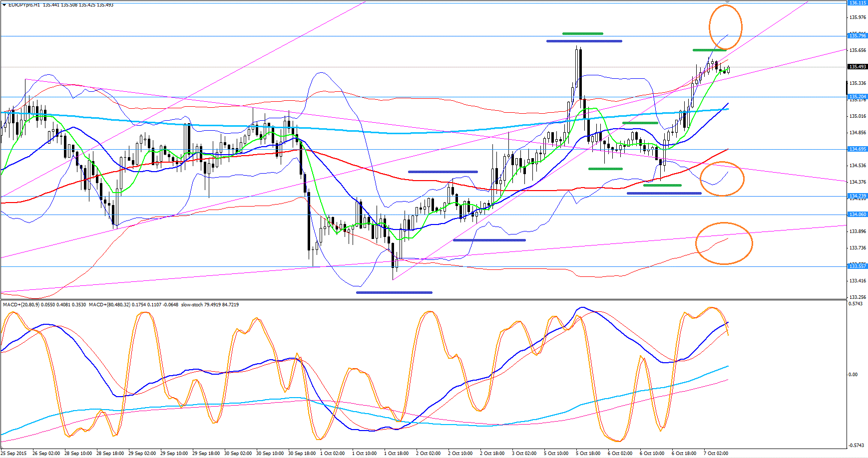Click the 1 Oct 02:00 time label

click(x=332, y=454)
